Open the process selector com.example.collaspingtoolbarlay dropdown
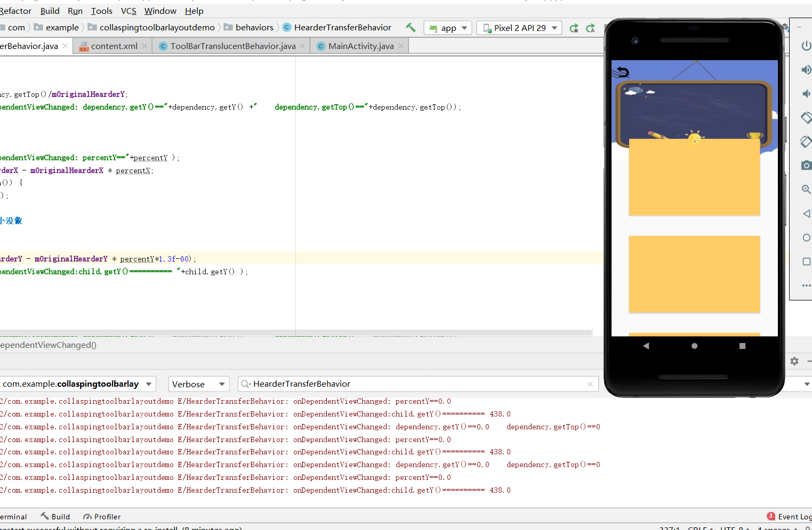 pyautogui.click(x=77, y=384)
